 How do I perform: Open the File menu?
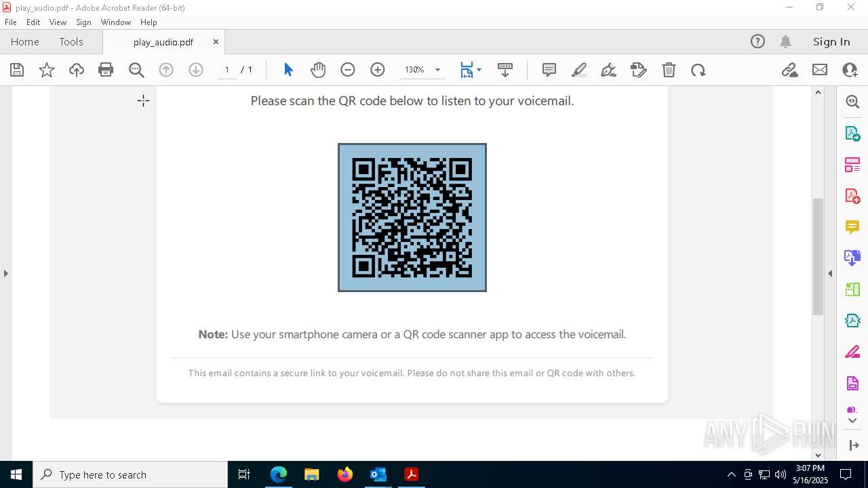click(10, 22)
